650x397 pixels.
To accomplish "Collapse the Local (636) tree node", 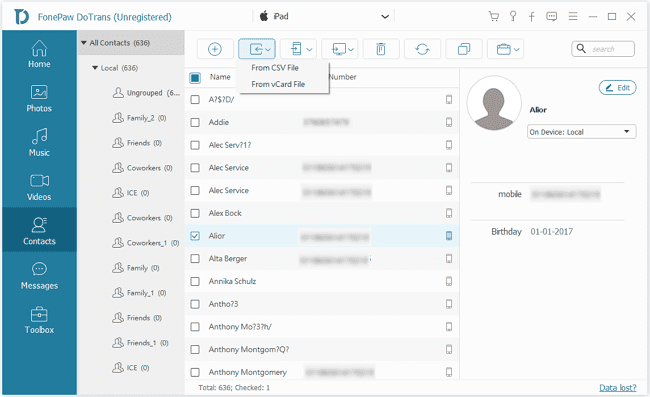I will [95, 68].
